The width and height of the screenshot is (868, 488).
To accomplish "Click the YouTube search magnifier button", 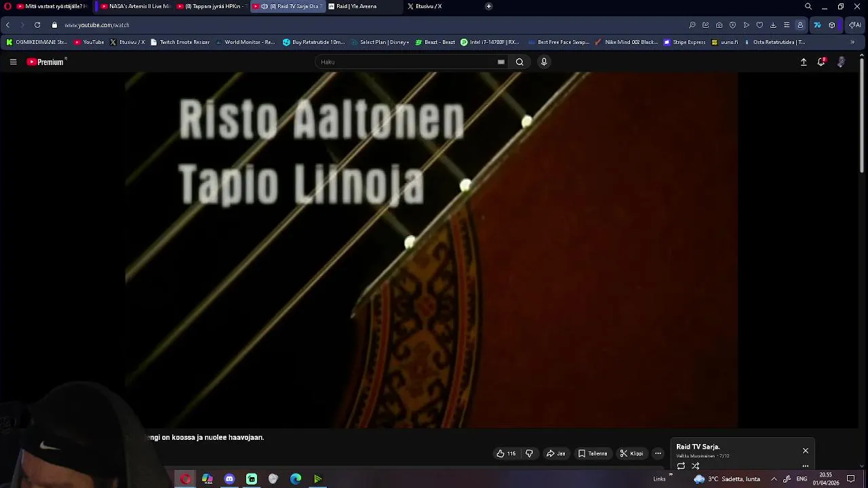I will (519, 62).
